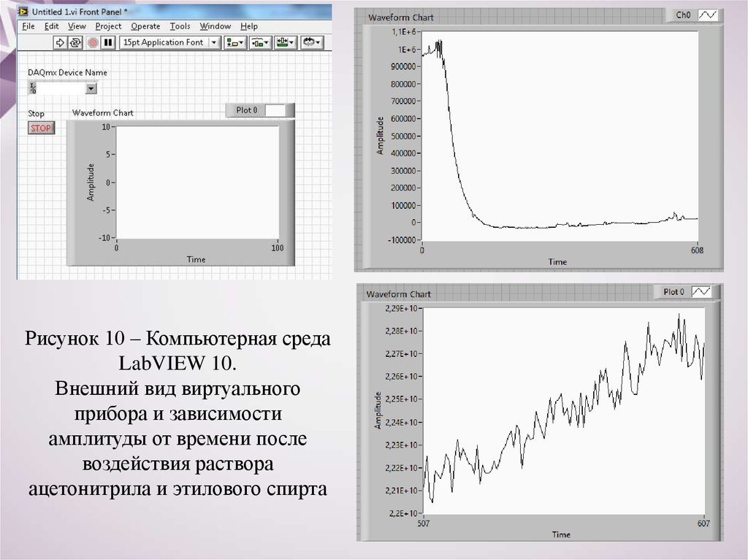
Task: Open the Distribute Objects toolbar dropdown
Action: point(261,42)
